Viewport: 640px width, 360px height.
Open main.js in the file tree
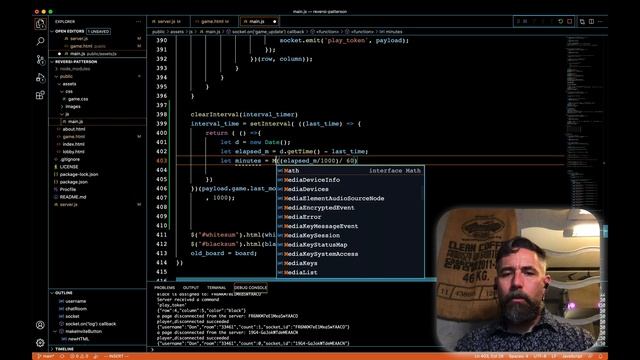point(75,122)
